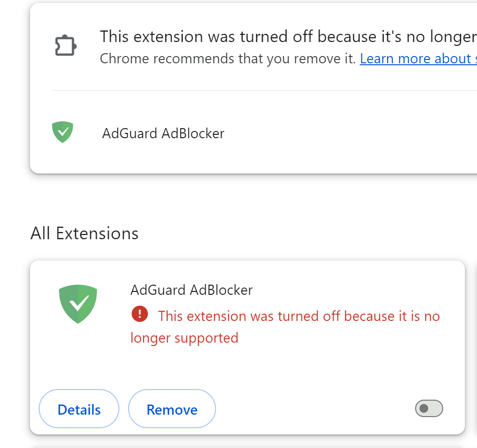Click the large AdGuard shield in extension card
477x448 pixels.
[x=78, y=304]
